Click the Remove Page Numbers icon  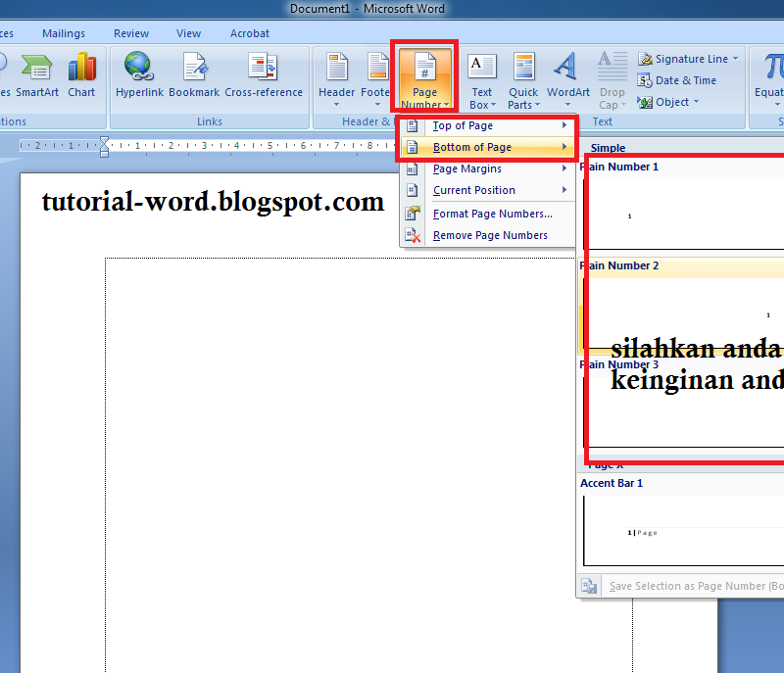coord(413,235)
